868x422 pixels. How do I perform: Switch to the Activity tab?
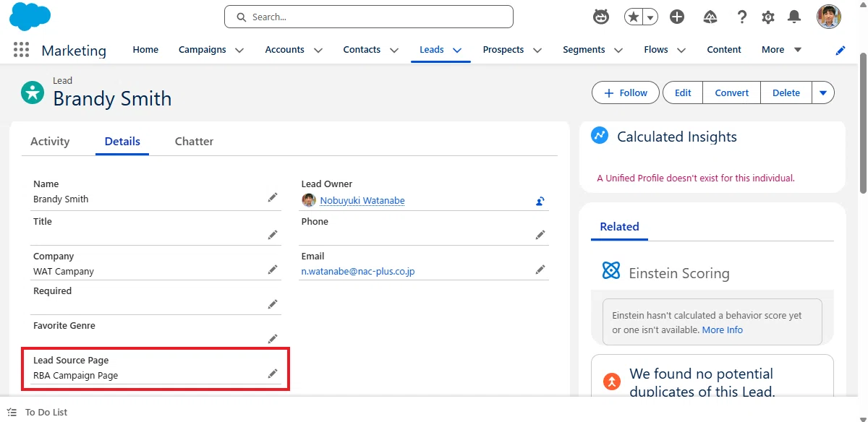pos(50,142)
